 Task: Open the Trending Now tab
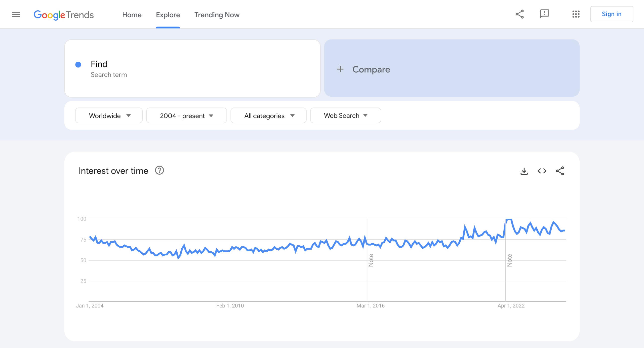click(217, 15)
